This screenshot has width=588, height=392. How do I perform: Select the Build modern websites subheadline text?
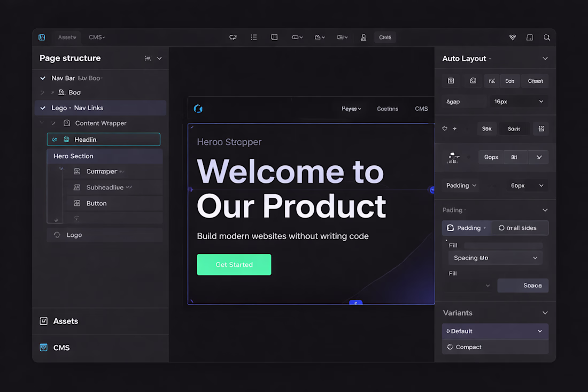coord(283,236)
